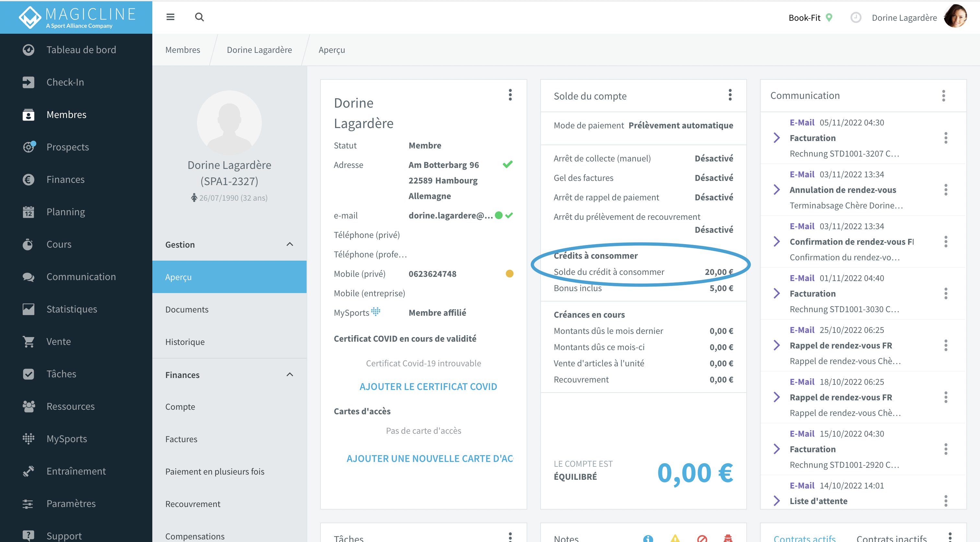Click the MySports dots icon in sidebar
This screenshot has height=542, width=980.
click(x=29, y=439)
